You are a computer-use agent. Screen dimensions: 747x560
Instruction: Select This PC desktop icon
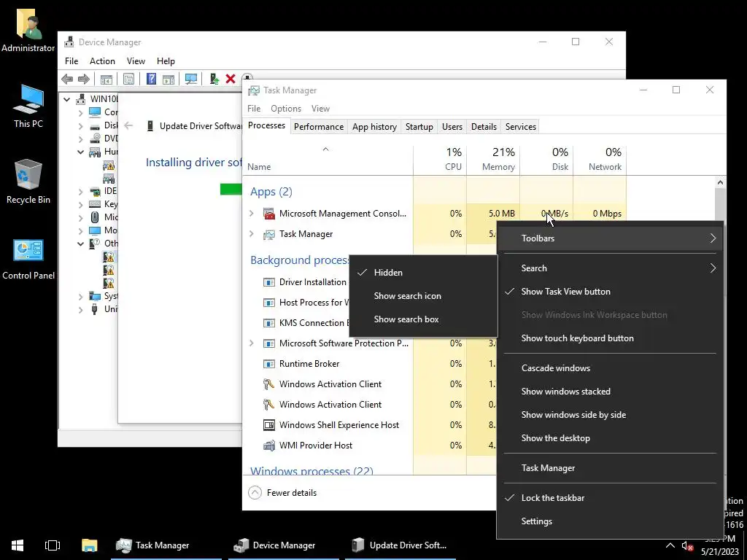pos(28,106)
